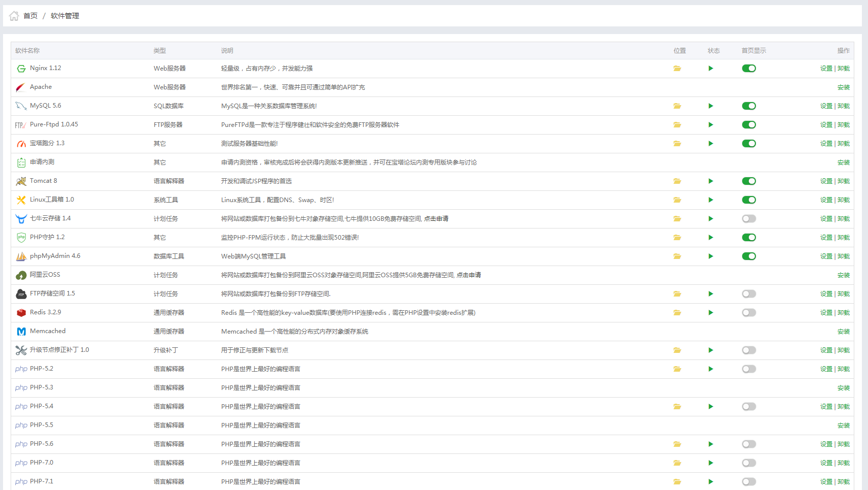Click the Tomcat cat icon

click(x=21, y=181)
